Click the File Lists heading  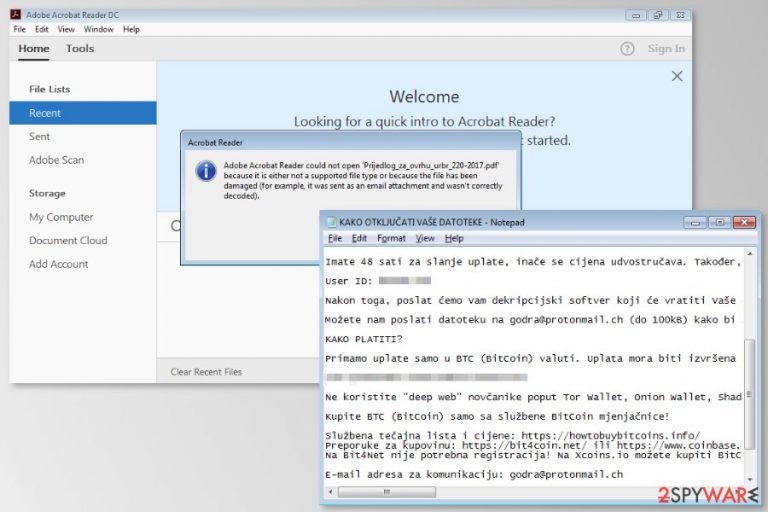[49, 89]
